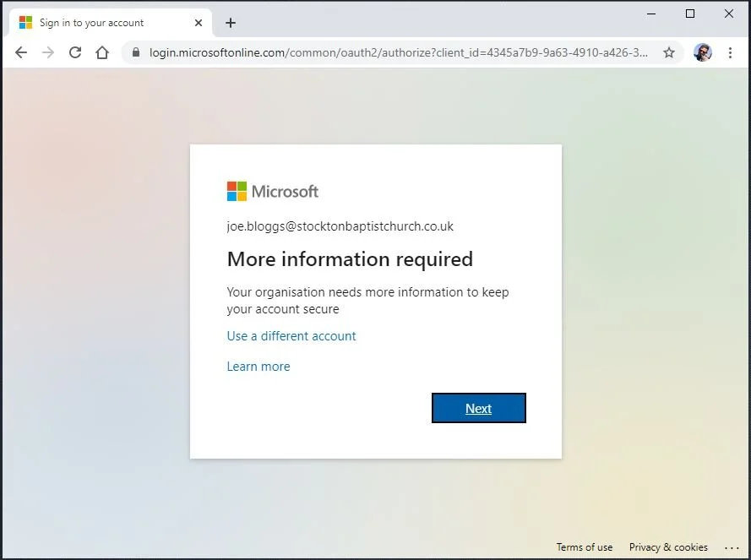Open the 'Learn more' link
751x560 pixels.
click(x=258, y=367)
